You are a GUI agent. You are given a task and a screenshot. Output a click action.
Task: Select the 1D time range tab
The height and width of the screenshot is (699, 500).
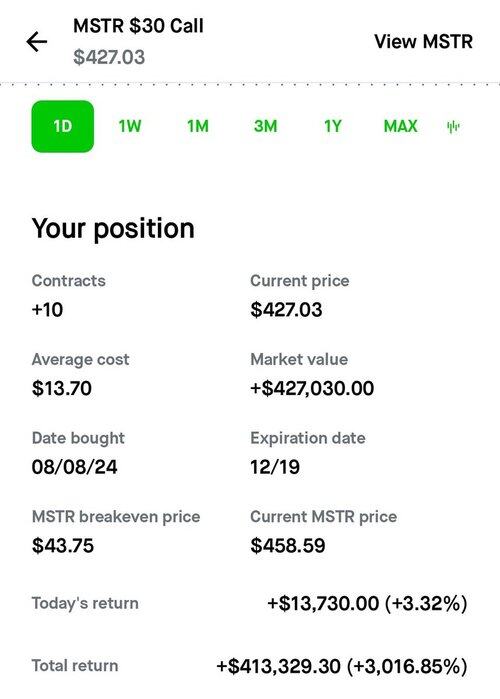pyautogui.click(x=62, y=126)
